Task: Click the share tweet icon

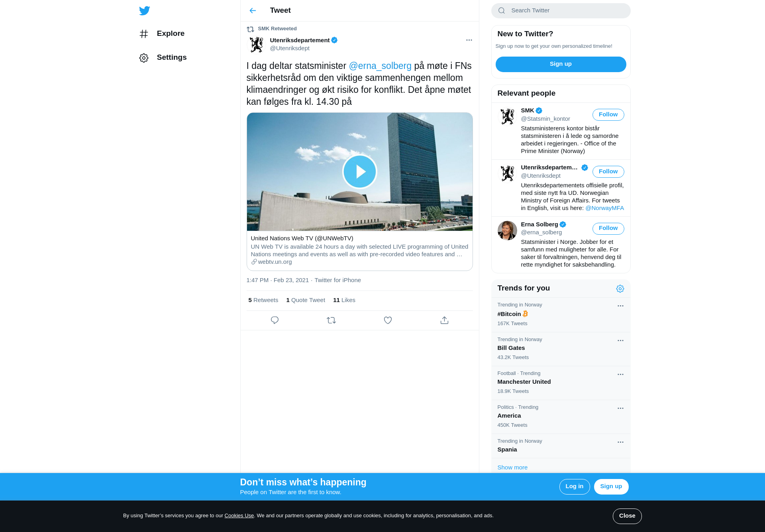Action: [444, 320]
